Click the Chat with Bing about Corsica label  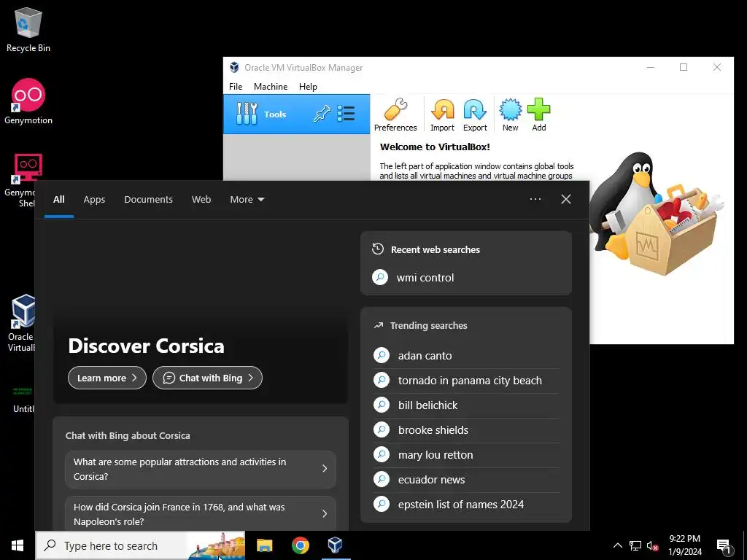coord(128,435)
